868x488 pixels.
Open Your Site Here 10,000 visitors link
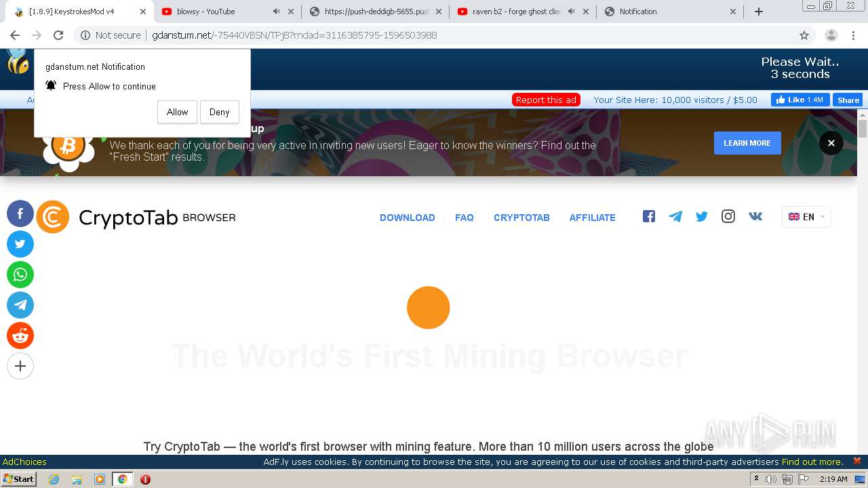[675, 100]
